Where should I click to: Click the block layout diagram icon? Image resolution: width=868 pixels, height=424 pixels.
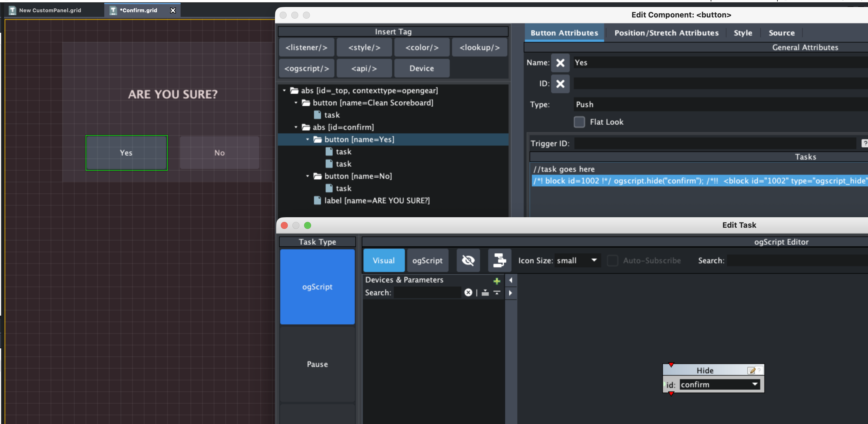point(499,260)
